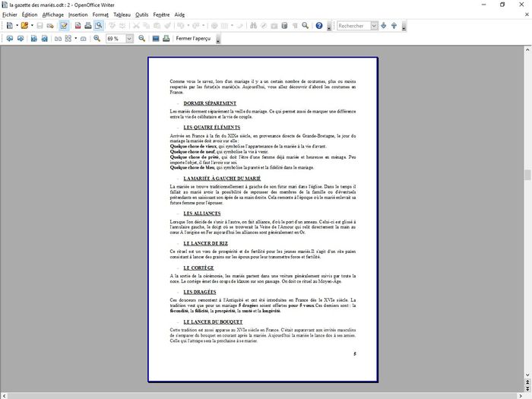
Task: Click the Zoom Out magnifier icon
Action: click(x=142, y=38)
